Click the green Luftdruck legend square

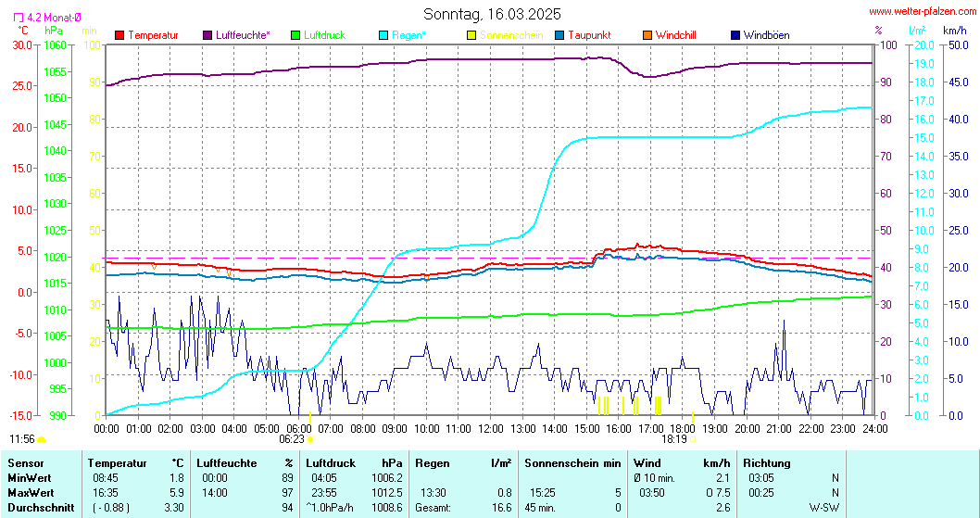pyautogui.click(x=295, y=35)
